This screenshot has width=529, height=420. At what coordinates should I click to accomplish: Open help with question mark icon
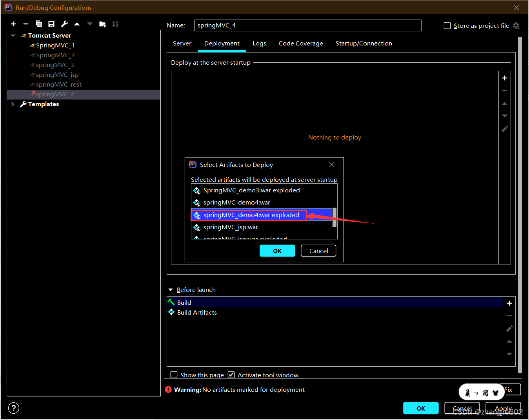14,408
